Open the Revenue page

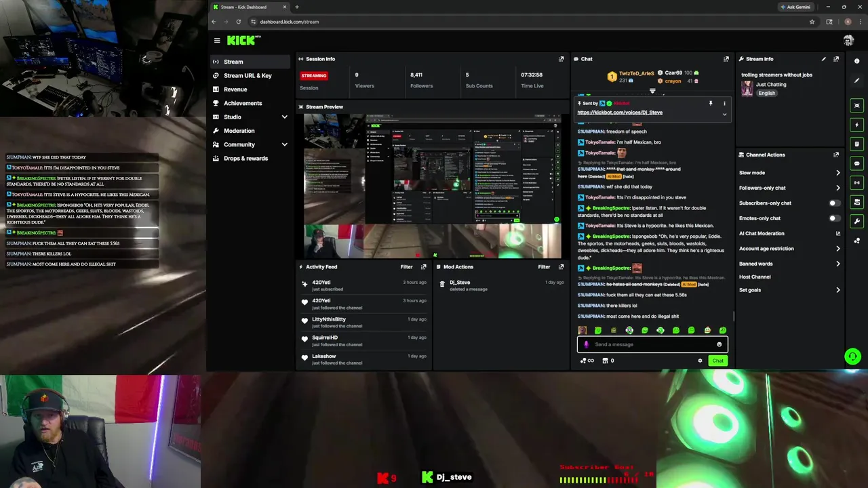click(250, 89)
